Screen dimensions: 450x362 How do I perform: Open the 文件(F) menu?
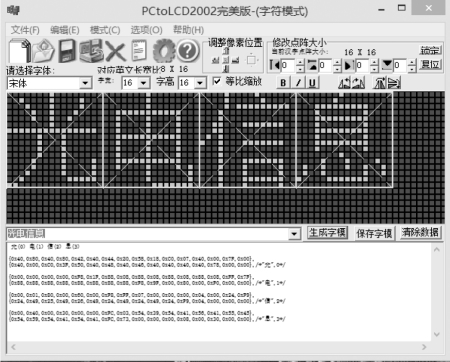pyautogui.click(x=25, y=30)
